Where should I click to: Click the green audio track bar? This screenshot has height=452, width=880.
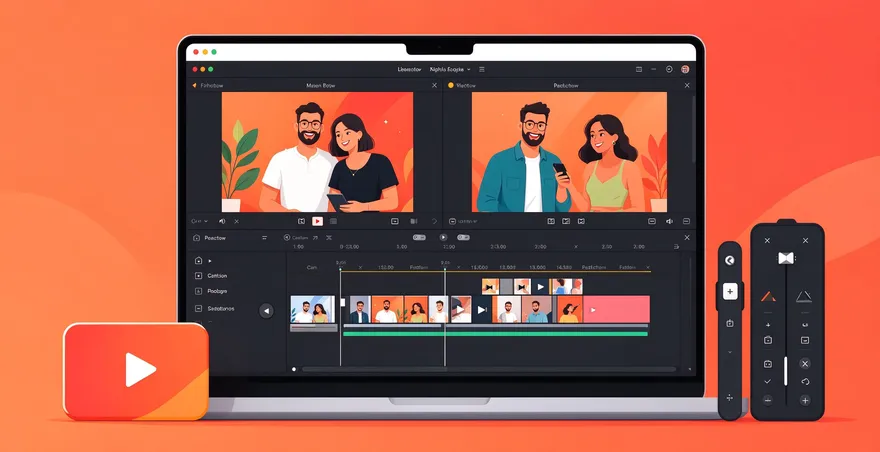(x=495, y=334)
